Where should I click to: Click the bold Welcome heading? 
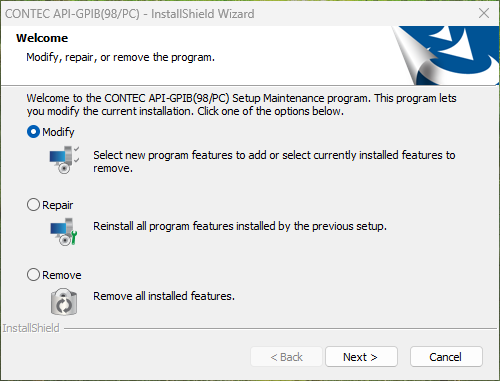tap(42, 38)
